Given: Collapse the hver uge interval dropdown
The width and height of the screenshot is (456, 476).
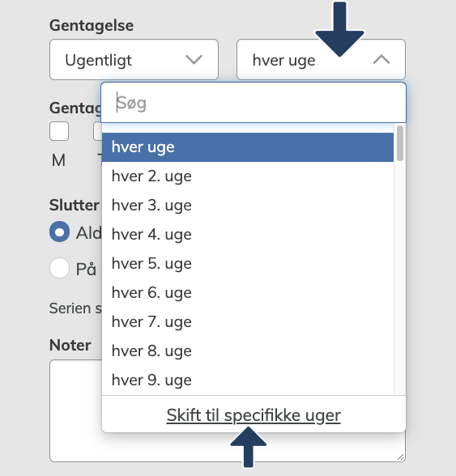Looking at the screenshot, I should 321,60.
